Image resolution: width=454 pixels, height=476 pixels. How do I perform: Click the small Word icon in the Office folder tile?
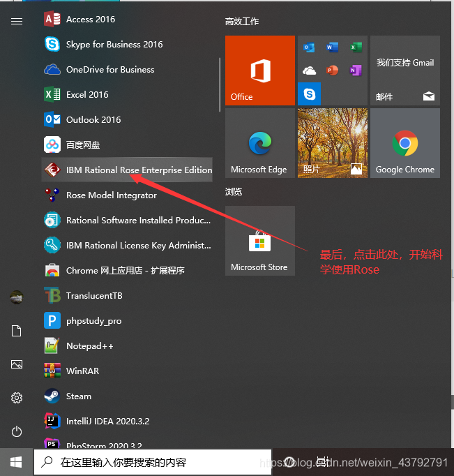[x=333, y=47]
